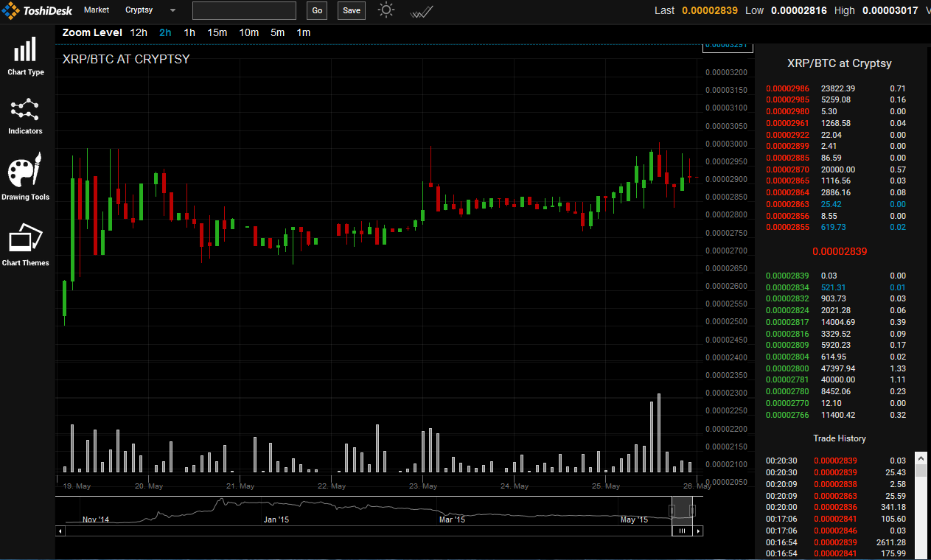This screenshot has width=931, height=560.
Task: Select the 5m zoom level
Action: (x=277, y=32)
